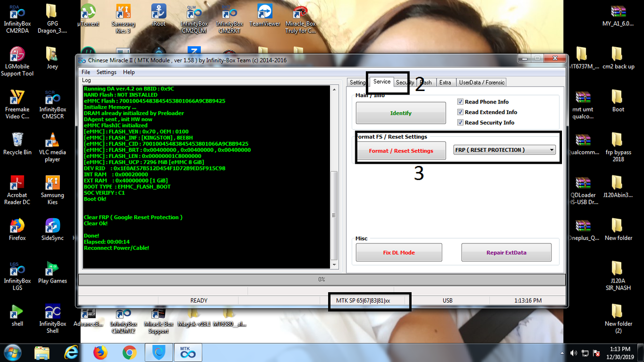Screen dimensions: 644x362
Task: Open Google Chrome from the taskbar
Action: [x=129, y=353]
